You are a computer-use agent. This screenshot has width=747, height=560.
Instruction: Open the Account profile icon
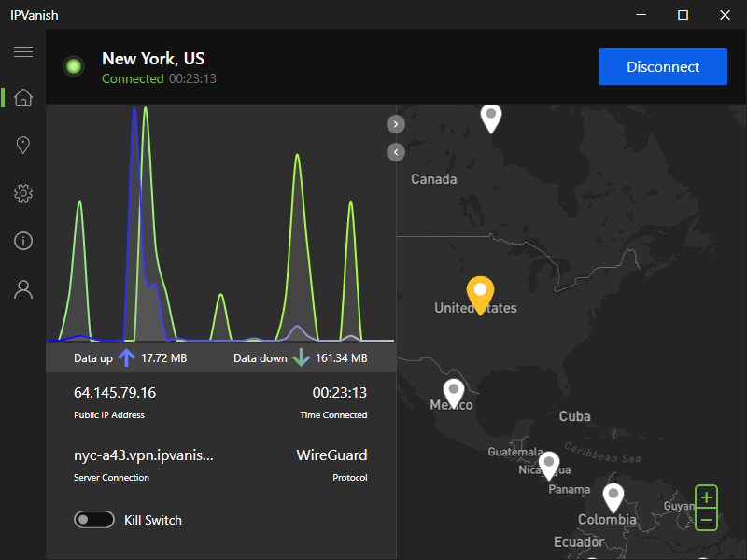click(23, 289)
